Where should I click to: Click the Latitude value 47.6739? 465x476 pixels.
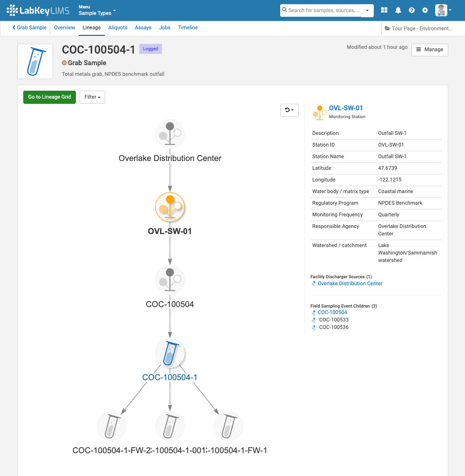tap(387, 168)
